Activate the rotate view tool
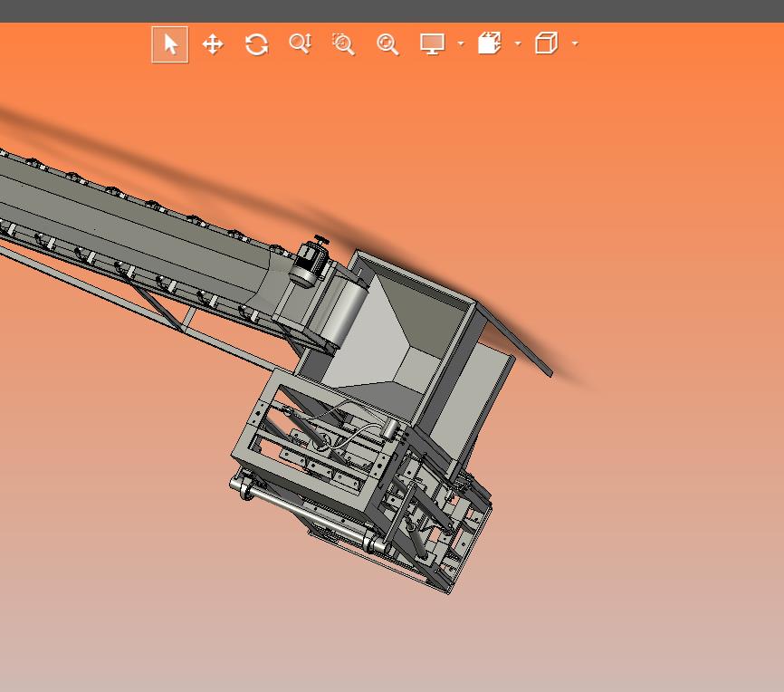 click(257, 44)
